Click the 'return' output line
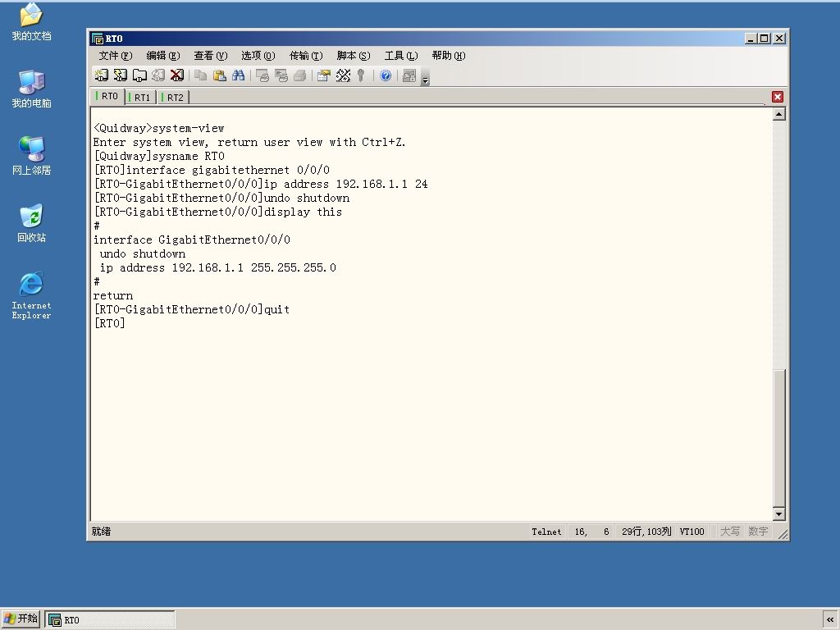This screenshot has height=630, width=840. click(113, 295)
